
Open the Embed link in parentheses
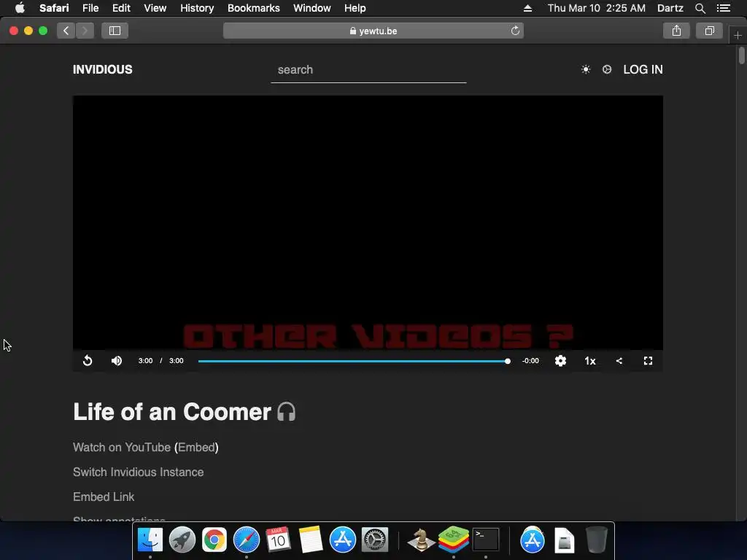(196, 447)
